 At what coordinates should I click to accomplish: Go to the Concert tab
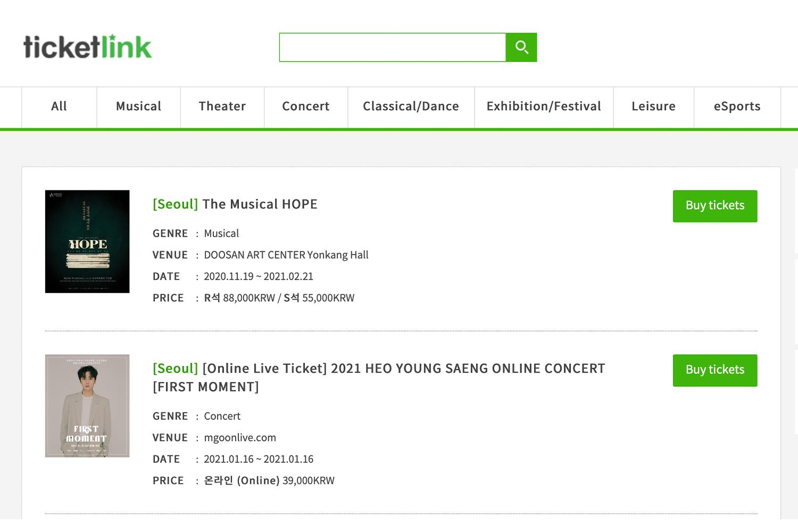point(306,106)
